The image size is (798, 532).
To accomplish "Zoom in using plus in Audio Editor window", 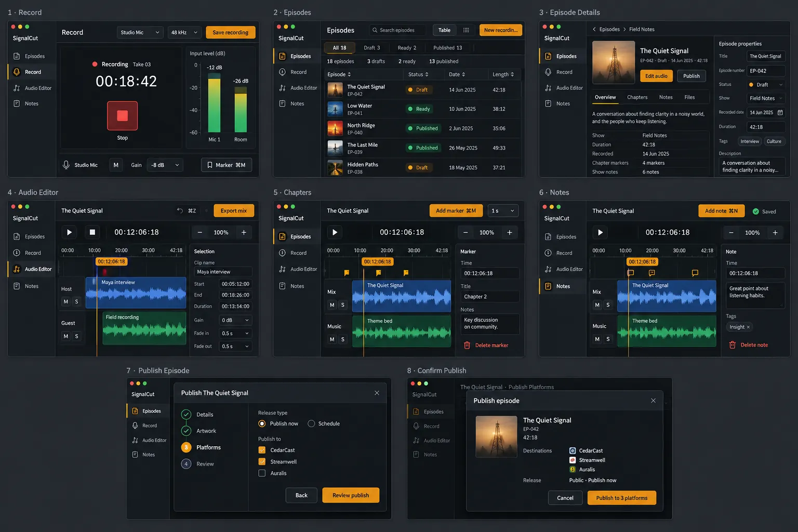I will tap(244, 232).
